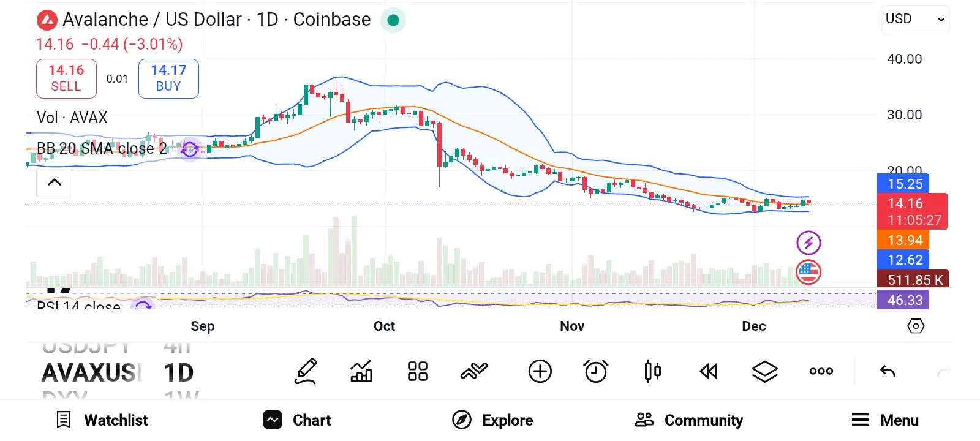Open the layout grid templates icon
Screen dimensions: 980x441
pyautogui.click(x=418, y=371)
